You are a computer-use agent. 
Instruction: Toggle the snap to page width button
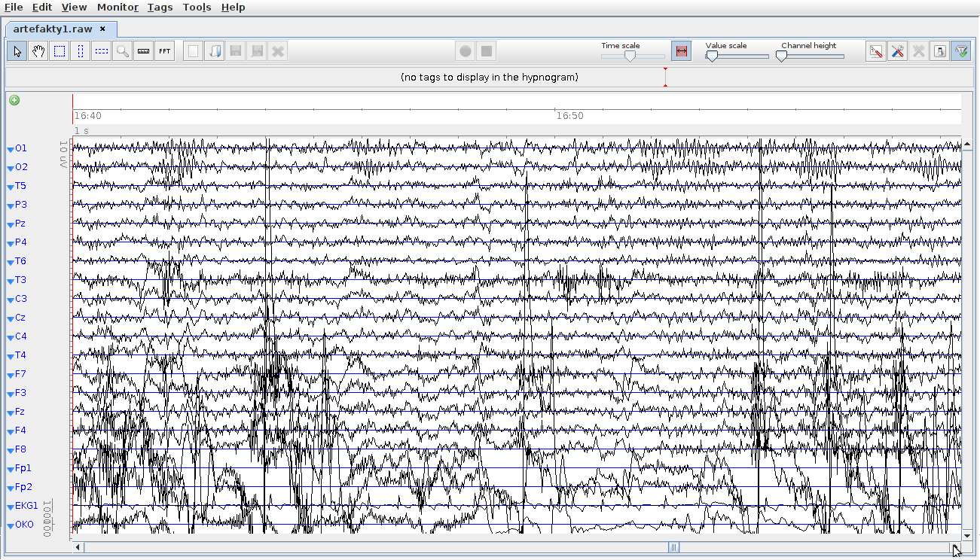pos(681,51)
